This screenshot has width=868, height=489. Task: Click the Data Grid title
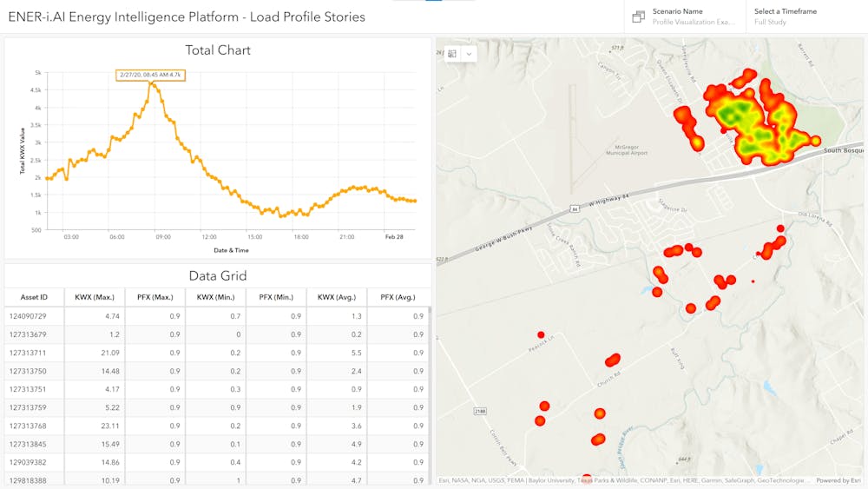[218, 276]
